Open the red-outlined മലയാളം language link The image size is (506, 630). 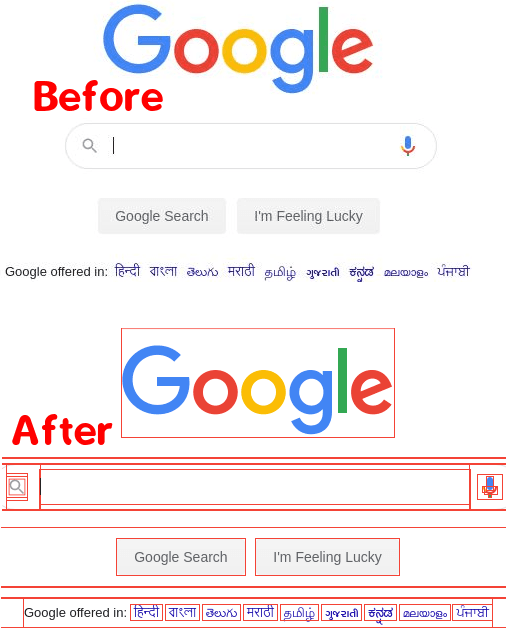tap(425, 613)
